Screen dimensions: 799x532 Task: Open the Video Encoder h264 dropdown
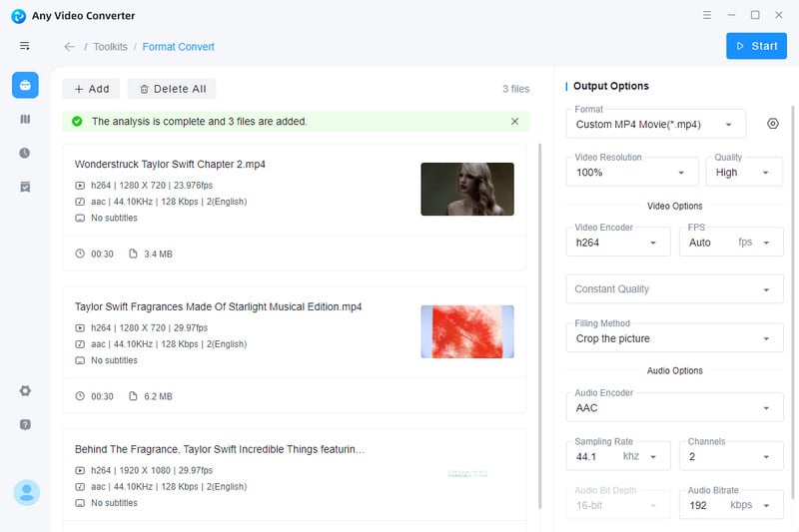click(618, 243)
